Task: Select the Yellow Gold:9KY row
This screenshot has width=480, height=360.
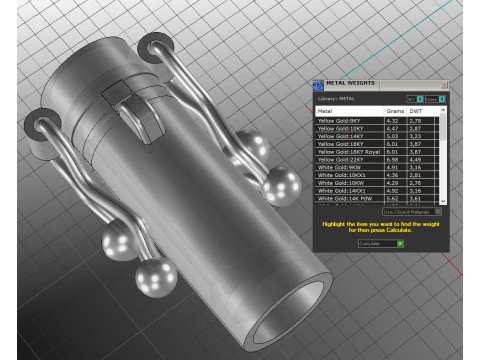Action: point(377,121)
